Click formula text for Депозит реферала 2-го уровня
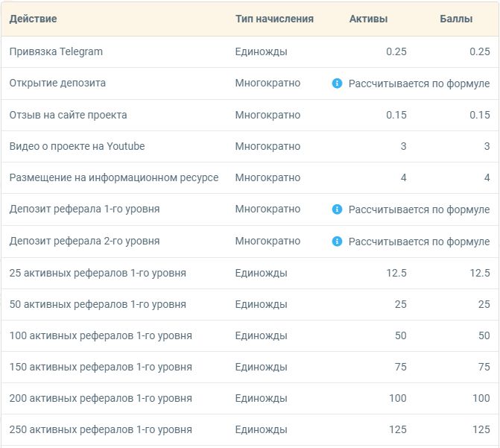Viewport: 500px width, 448px height. click(419, 242)
